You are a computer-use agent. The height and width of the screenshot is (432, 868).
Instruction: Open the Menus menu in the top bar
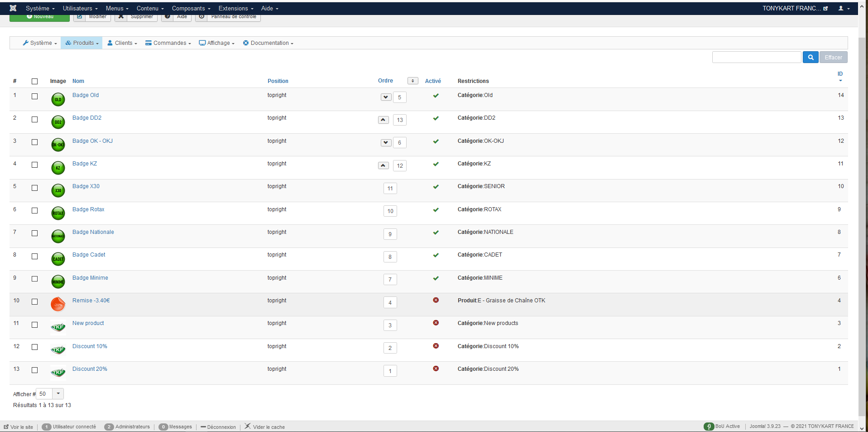117,8
